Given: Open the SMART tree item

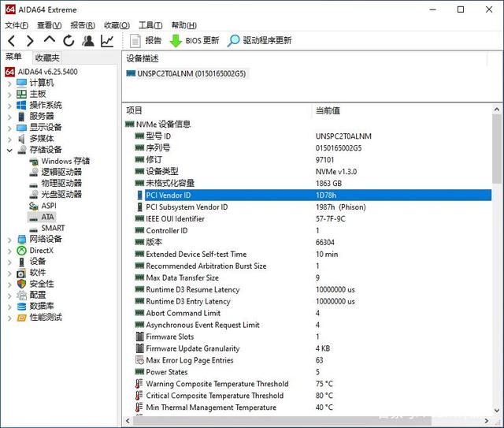Looking at the screenshot, I should [53, 228].
